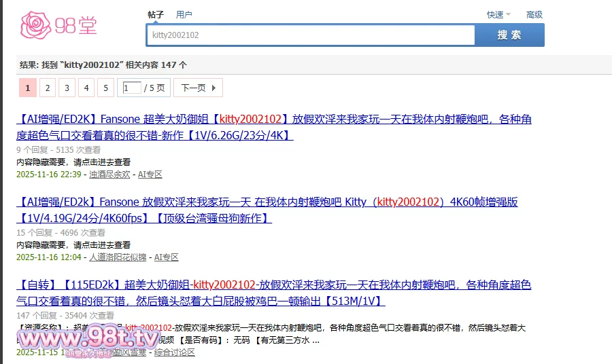Open AI专区 forum link under first result
Viewport: 612px width, 364px height.
pyautogui.click(x=150, y=175)
